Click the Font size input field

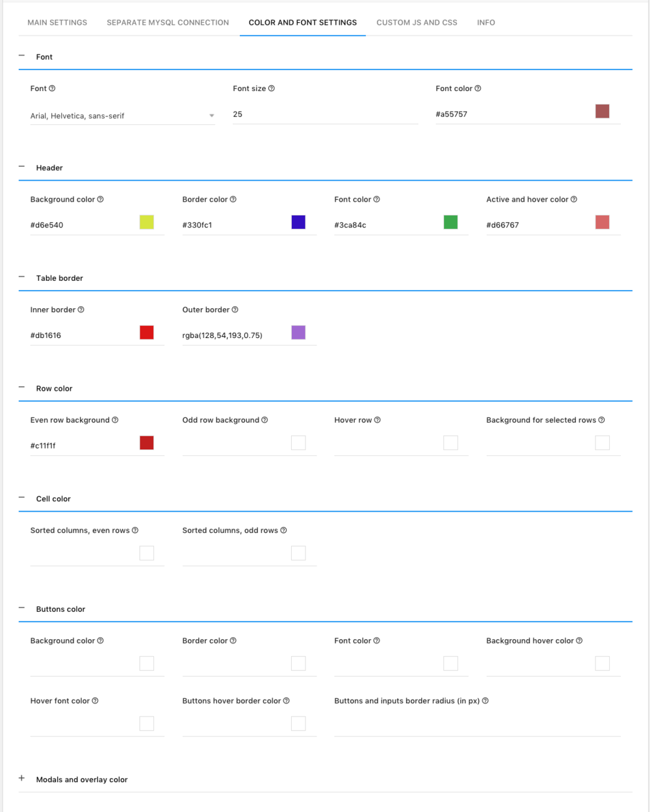click(325, 114)
